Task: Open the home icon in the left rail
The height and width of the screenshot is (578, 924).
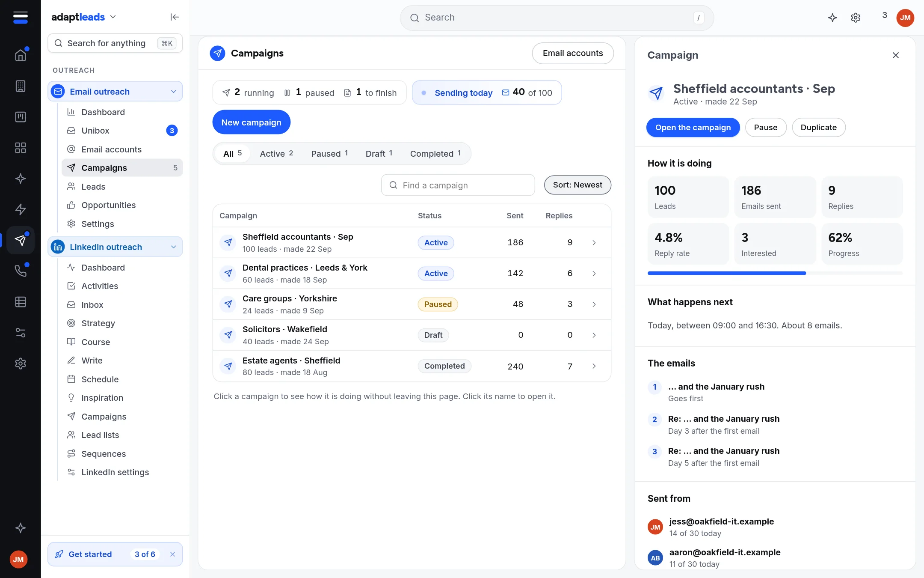Action: tap(21, 55)
